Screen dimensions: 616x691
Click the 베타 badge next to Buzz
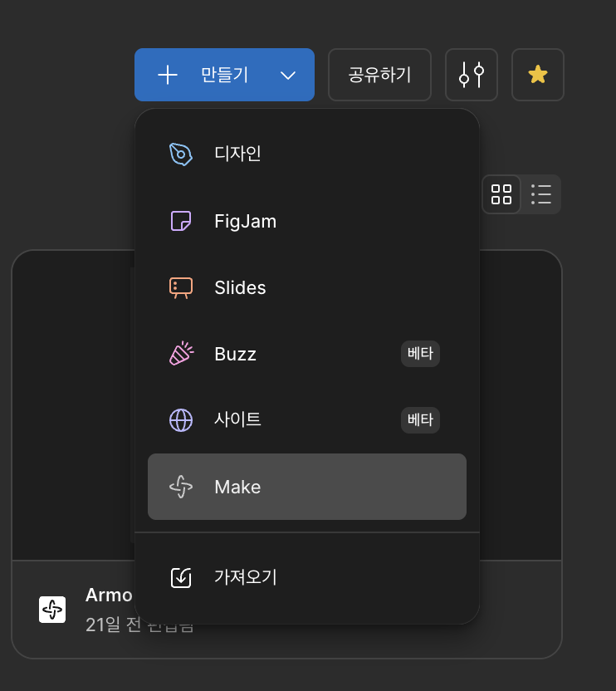click(x=420, y=354)
